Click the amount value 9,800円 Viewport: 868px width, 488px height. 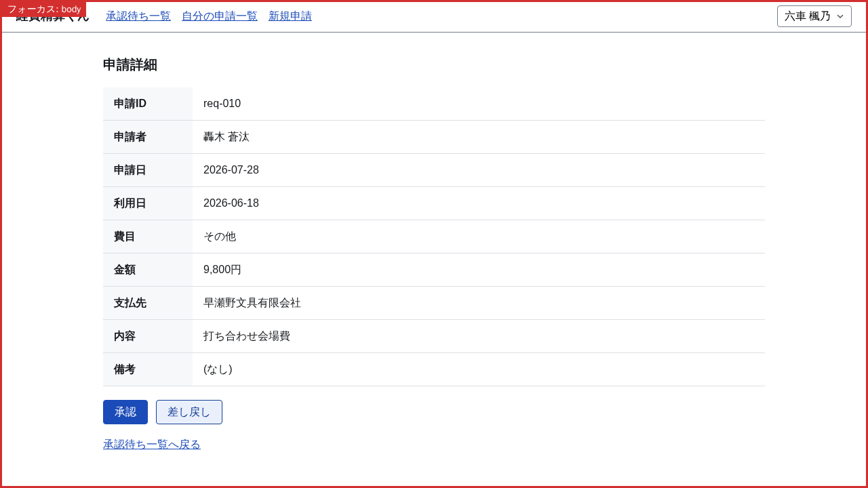coord(222,270)
